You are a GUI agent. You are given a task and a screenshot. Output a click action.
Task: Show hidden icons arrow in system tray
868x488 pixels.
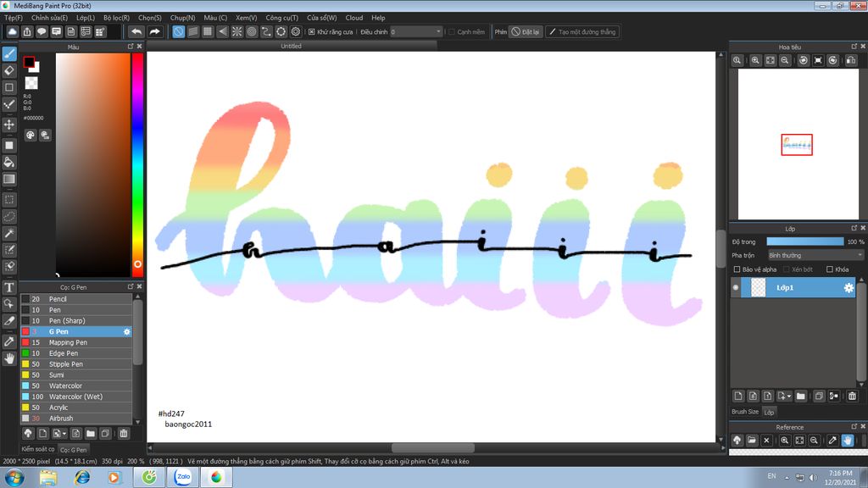tap(787, 477)
